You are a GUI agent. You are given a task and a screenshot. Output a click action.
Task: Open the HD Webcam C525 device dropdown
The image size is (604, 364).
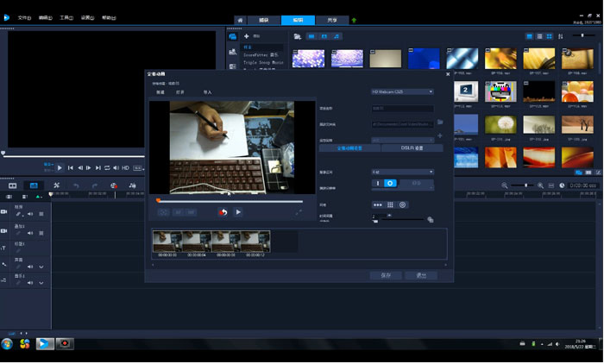click(402, 91)
